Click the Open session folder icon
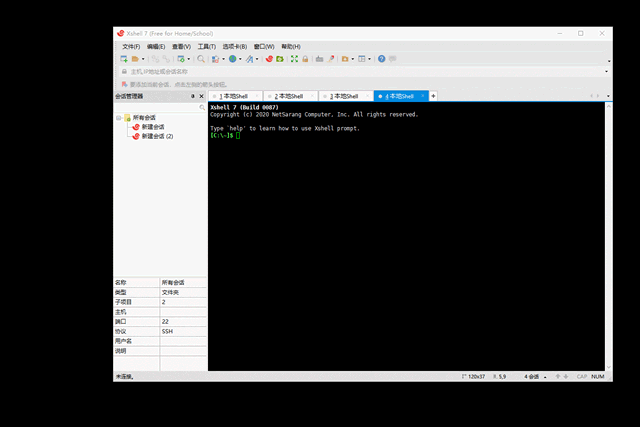The image size is (640, 427). click(135, 59)
